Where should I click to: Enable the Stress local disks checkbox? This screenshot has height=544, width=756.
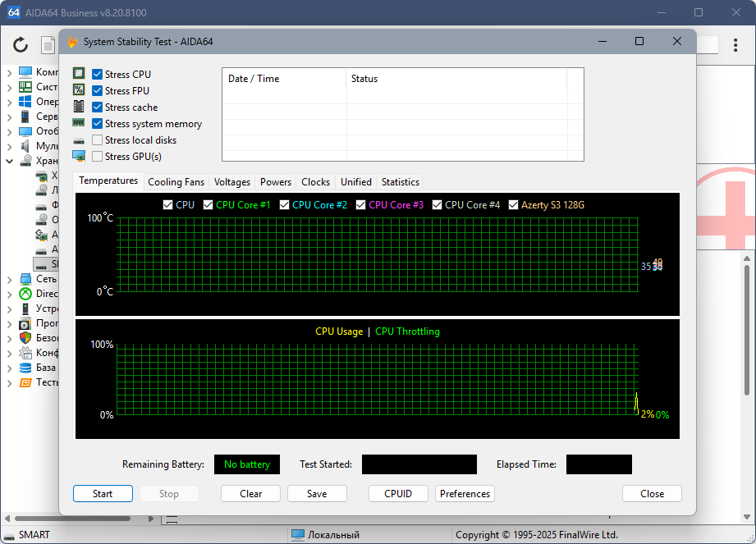click(98, 140)
